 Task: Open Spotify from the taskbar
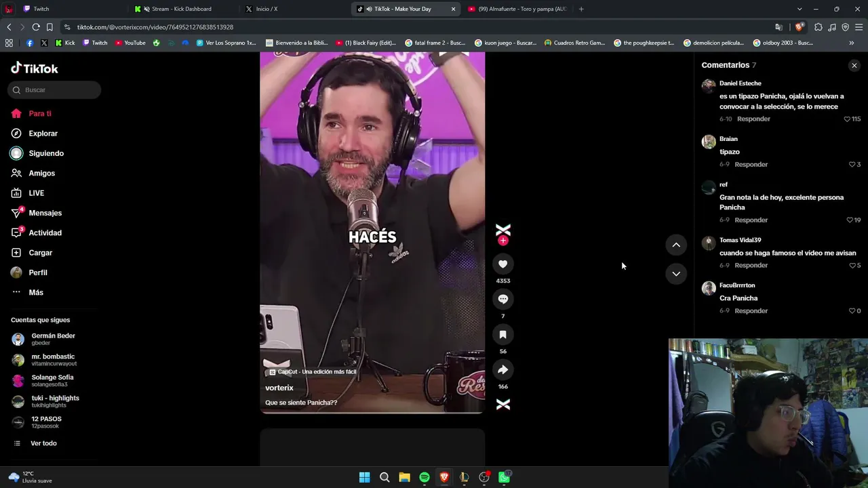[425, 477]
